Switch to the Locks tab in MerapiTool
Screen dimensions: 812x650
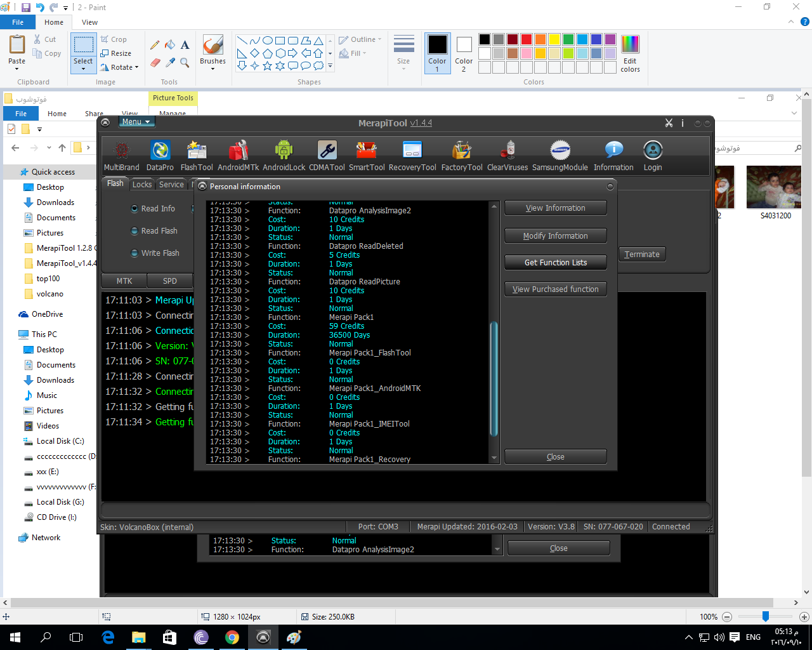[142, 184]
